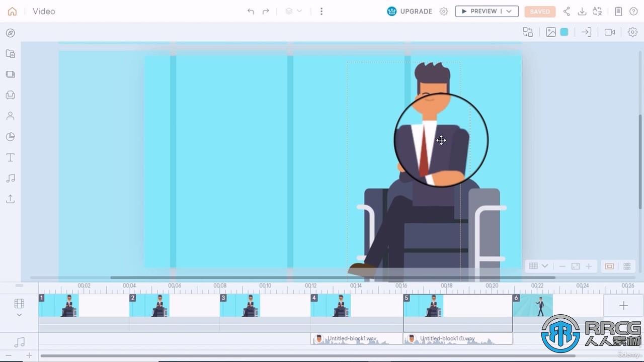Open the background image icon

point(551,32)
